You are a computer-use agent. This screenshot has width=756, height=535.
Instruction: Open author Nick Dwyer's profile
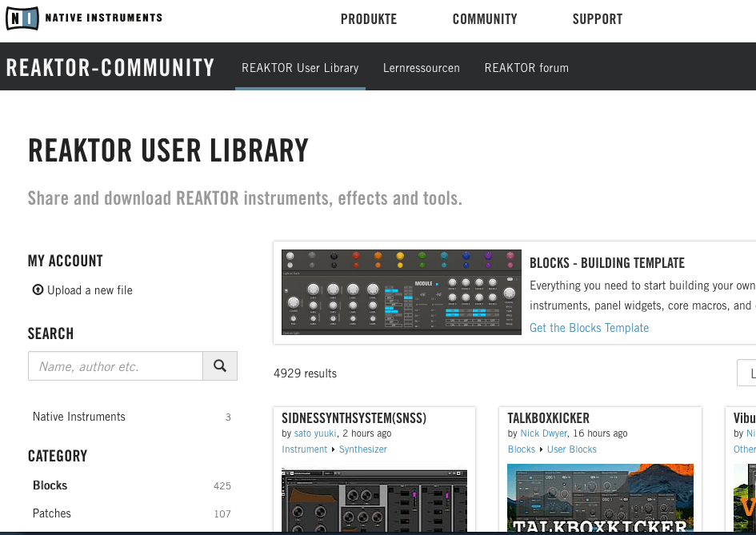[543, 433]
